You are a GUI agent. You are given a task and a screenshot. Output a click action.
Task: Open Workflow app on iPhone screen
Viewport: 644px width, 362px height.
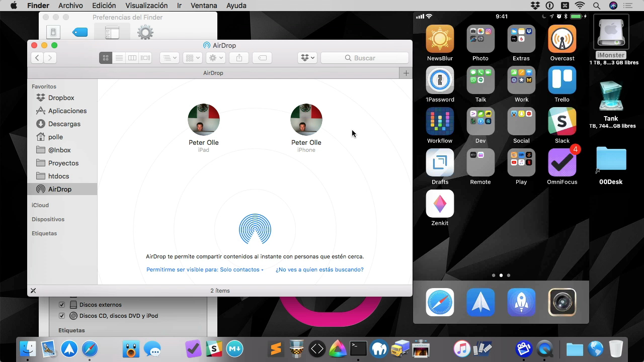pos(440,121)
